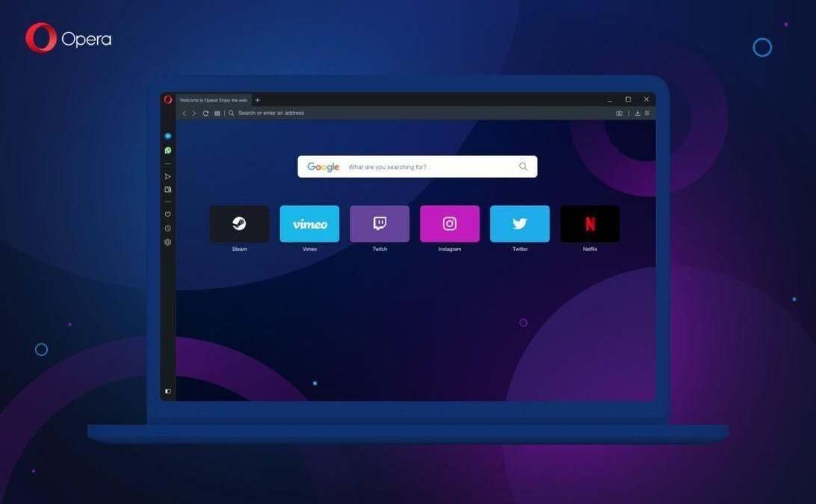This screenshot has width=816, height=504.
Task: Open WhatsApp from the sidebar
Action: click(x=167, y=149)
